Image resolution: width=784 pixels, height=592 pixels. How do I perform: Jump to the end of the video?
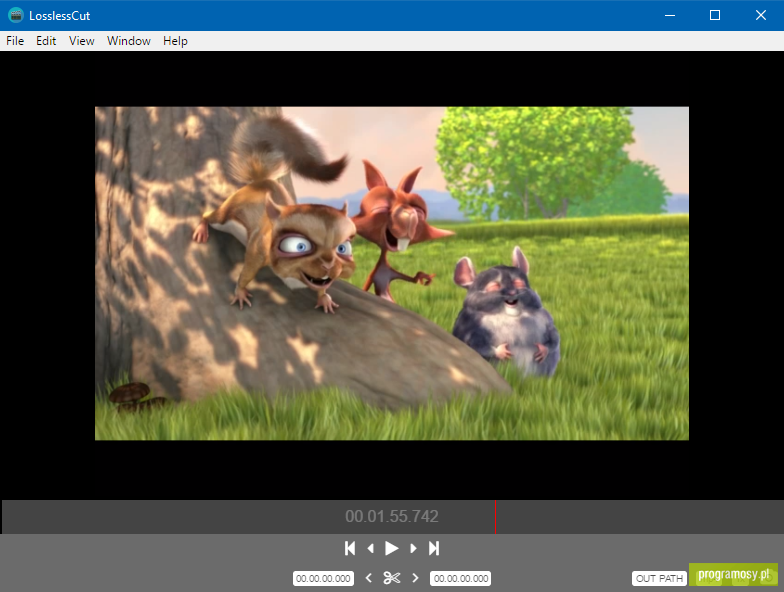[434, 548]
